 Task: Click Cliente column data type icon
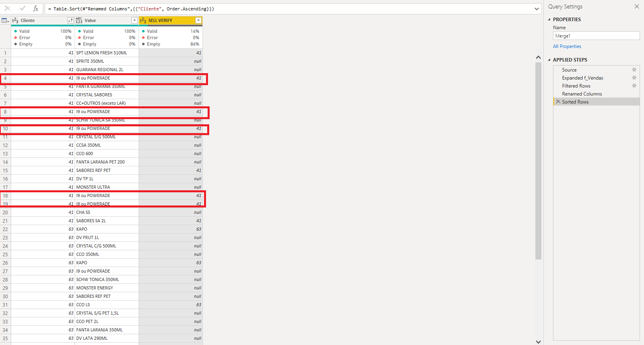15,20
